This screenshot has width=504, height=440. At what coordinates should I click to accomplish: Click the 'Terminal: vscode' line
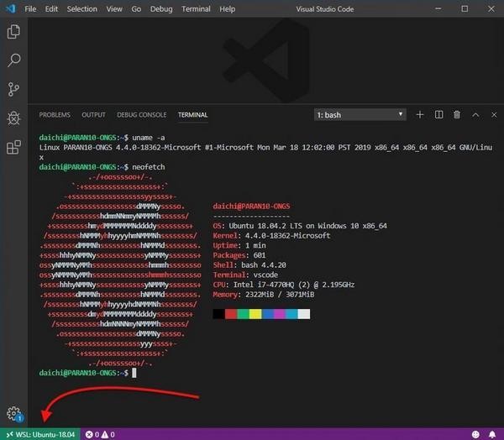[245, 275]
